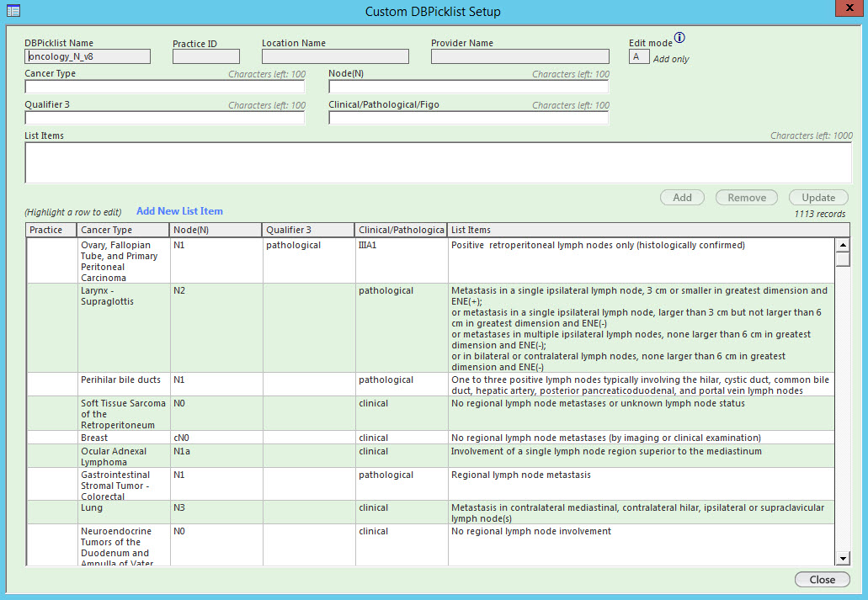
Task: Focus the DBPicklist Name field
Action: (88, 56)
